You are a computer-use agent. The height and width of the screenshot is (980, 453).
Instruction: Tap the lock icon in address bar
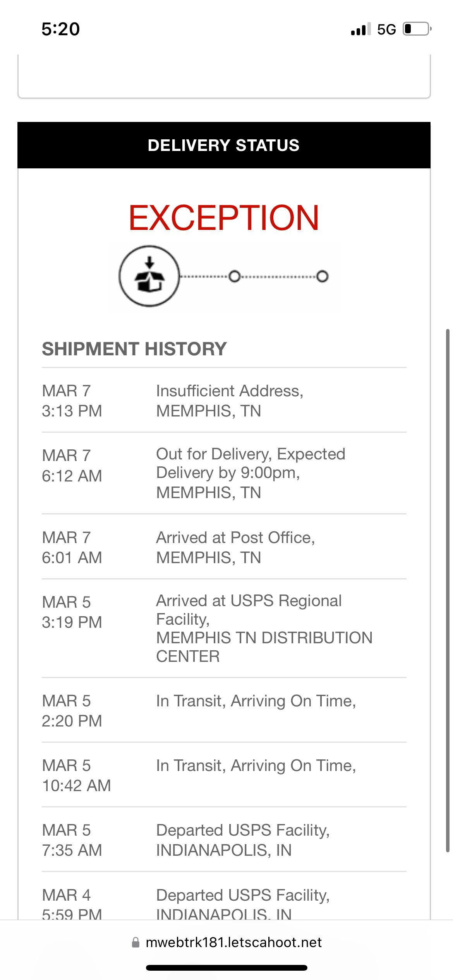[136, 942]
